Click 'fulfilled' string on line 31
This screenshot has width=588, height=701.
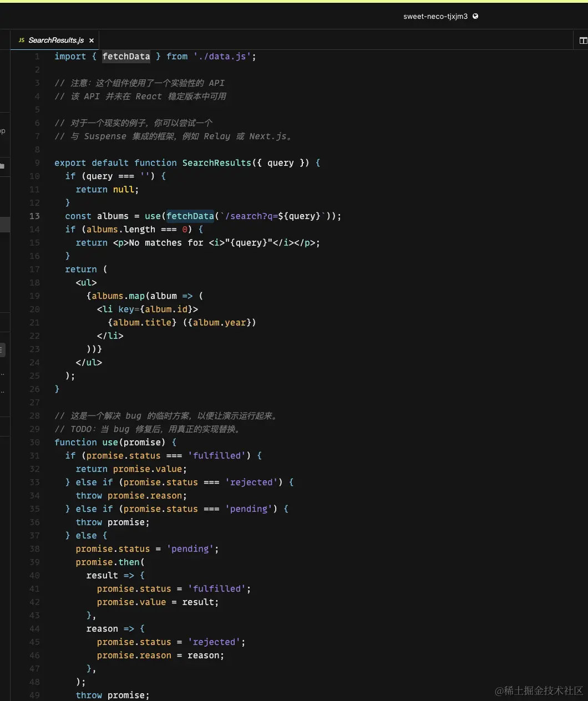click(x=217, y=456)
